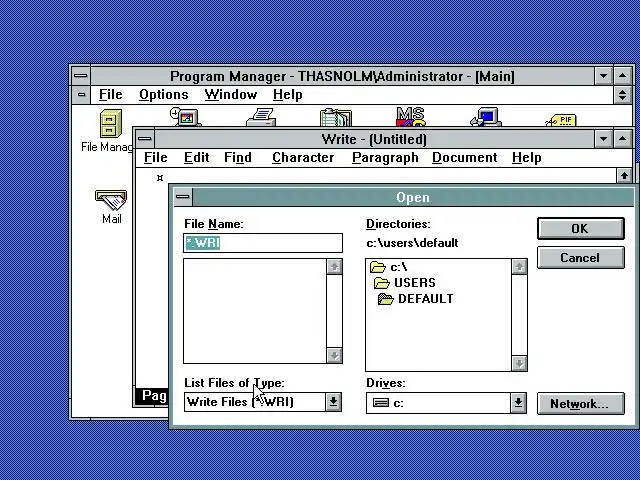
Task: Click Write document scroll up arrow
Action: click(x=624, y=176)
